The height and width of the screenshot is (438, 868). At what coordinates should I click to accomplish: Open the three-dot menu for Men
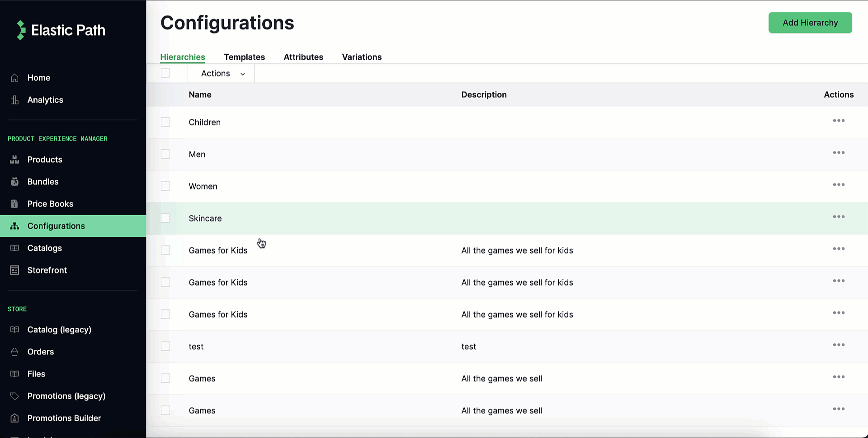point(839,153)
